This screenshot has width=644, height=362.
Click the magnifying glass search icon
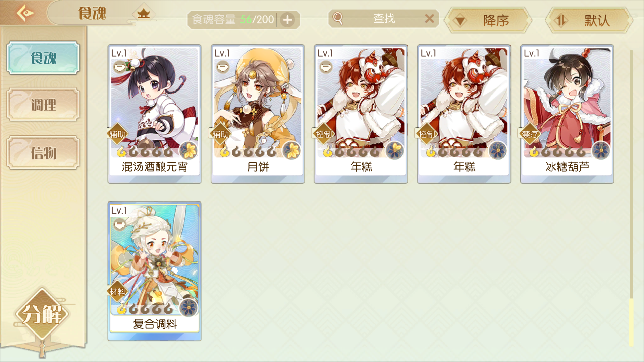tap(338, 19)
